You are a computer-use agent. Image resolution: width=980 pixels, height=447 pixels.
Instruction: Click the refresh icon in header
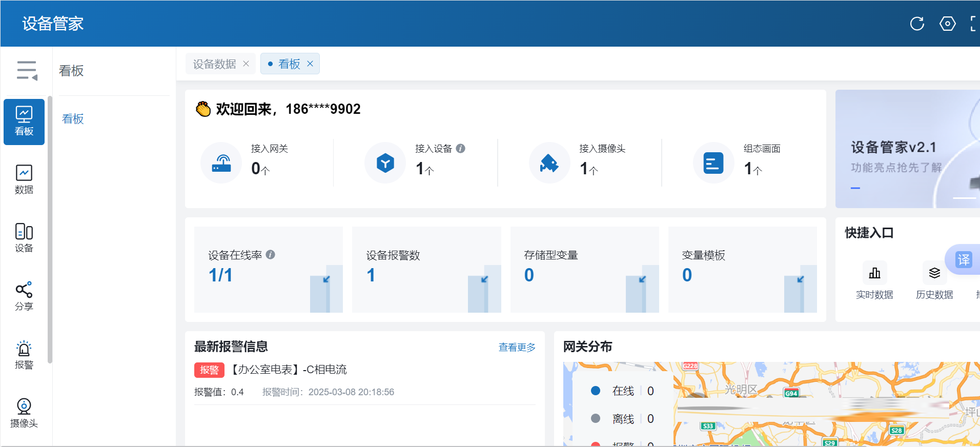[917, 24]
